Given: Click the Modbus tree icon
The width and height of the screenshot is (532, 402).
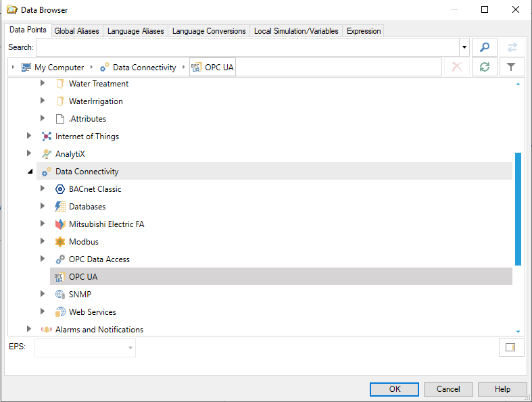Looking at the screenshot, I should tap(60, 242).
